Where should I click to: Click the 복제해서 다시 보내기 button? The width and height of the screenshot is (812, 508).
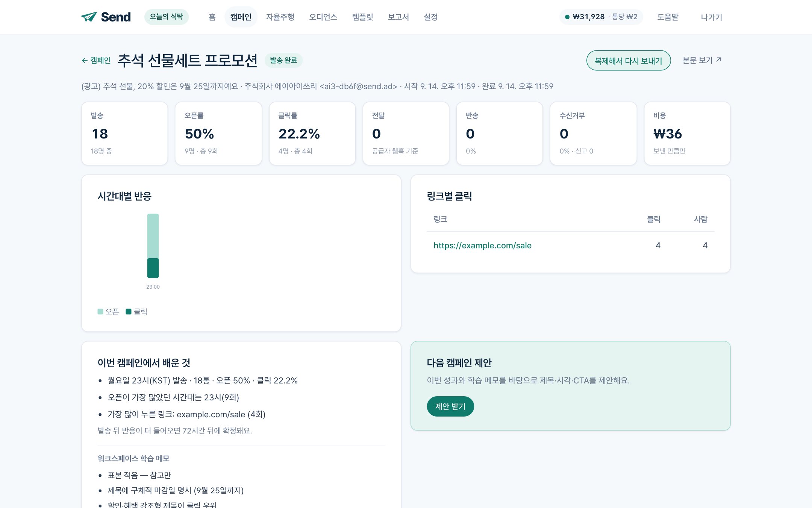point(629,61)
